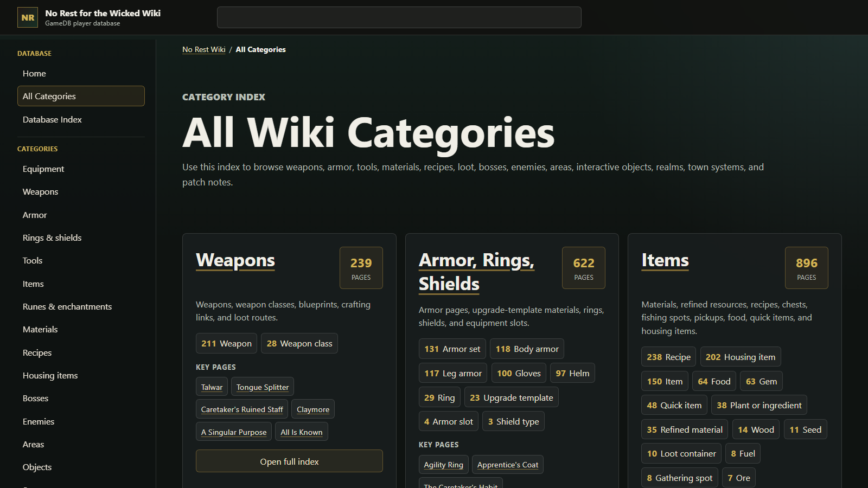
Task: Open A Singular Purpose key page
Action: pos(234,432)
